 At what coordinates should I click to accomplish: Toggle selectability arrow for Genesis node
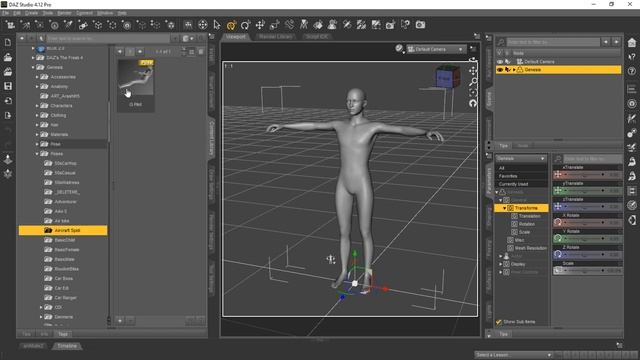coord(507,70)
